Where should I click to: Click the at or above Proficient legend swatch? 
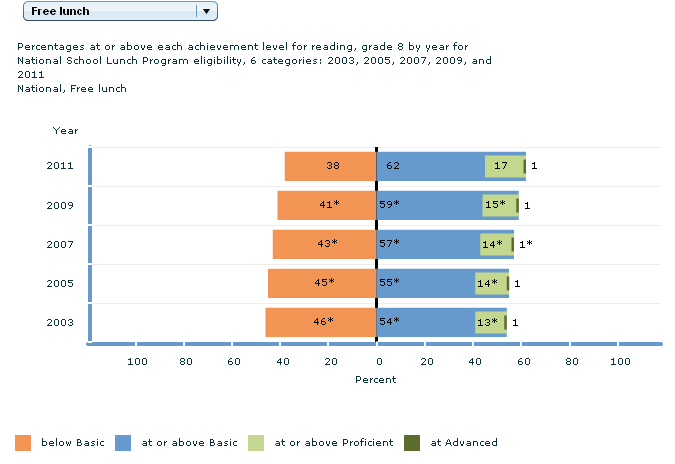[x=256, y=442]
